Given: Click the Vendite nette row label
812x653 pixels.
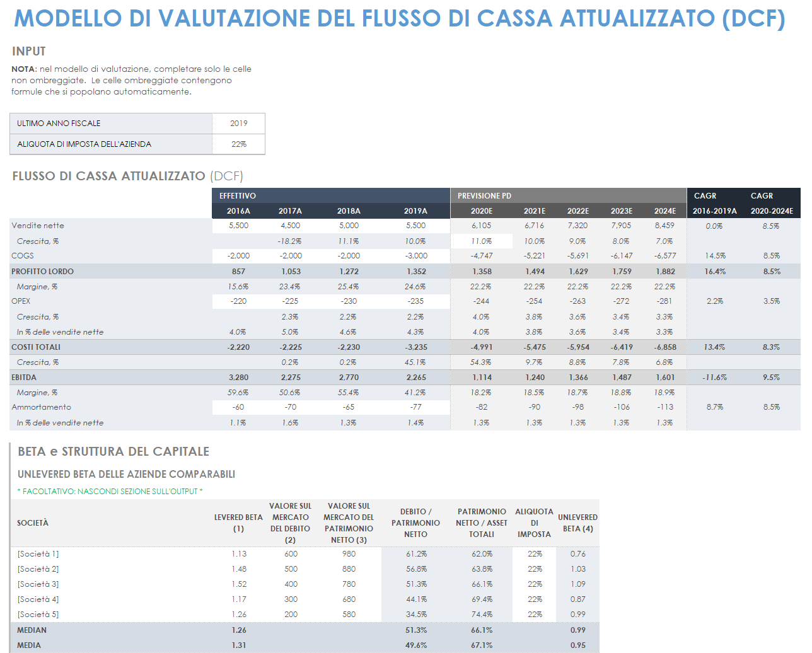Looking at the screenshot, I should pyautogui.click(x=38, y=226).
